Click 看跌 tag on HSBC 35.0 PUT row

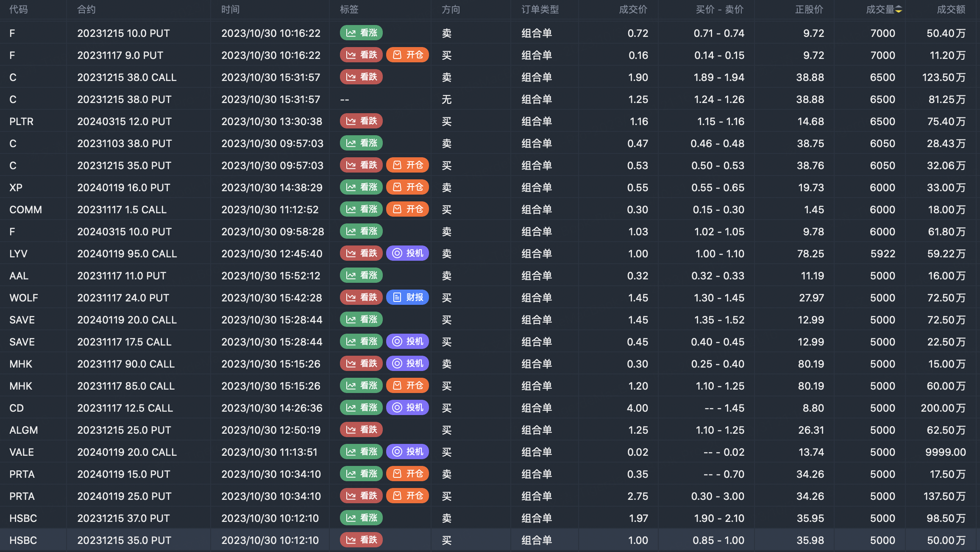tap(361, 540)
